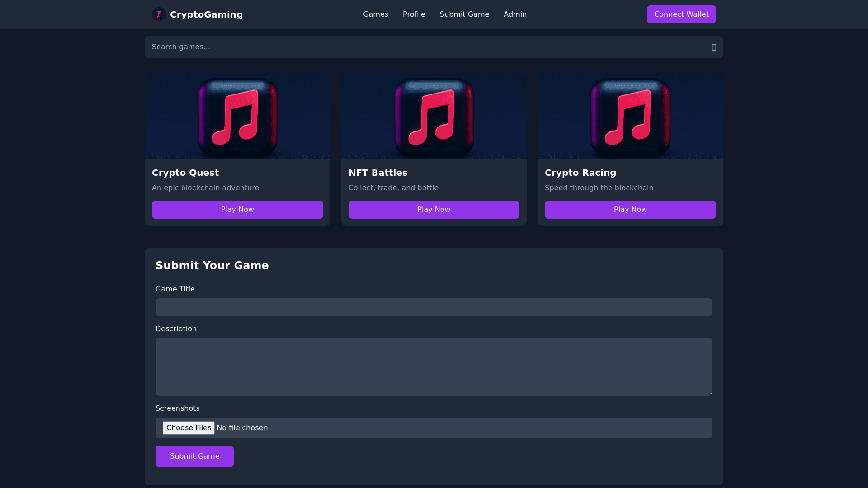This screenshot has width=868, height=488.
Task: Click the CryptoGaming brand name link
Action: click(x=206, y=14)
